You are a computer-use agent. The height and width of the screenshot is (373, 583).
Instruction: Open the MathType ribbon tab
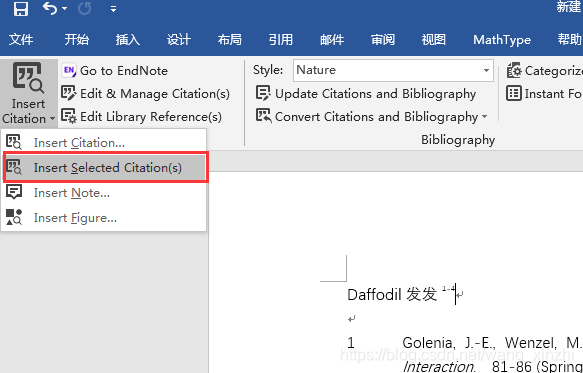coord(502,39)
